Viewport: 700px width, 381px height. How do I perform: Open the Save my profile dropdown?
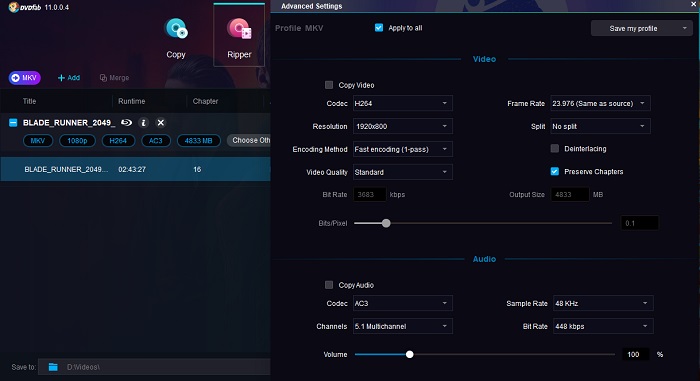(642, 28)
